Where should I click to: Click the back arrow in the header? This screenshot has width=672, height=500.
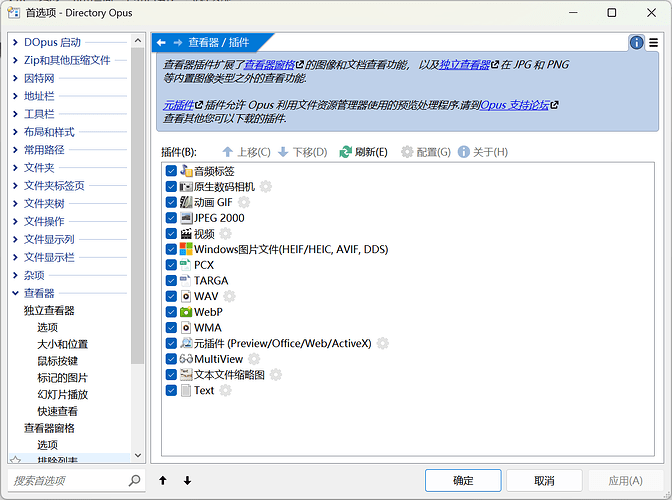click(x=162, y=42)
